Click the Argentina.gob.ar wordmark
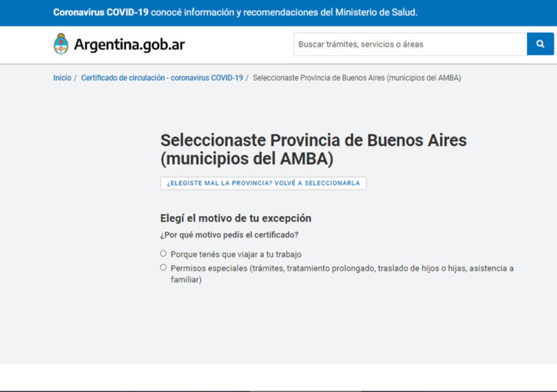 [130, 45]
